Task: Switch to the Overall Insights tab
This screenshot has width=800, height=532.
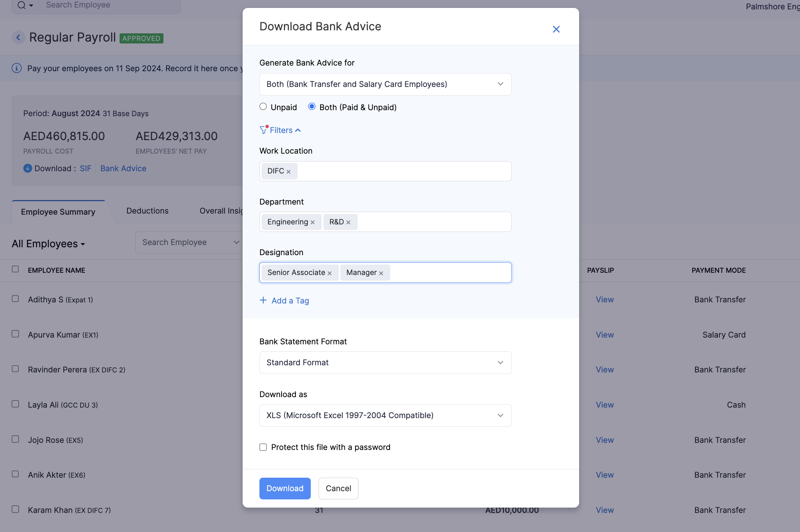Action: coord(221,211)
